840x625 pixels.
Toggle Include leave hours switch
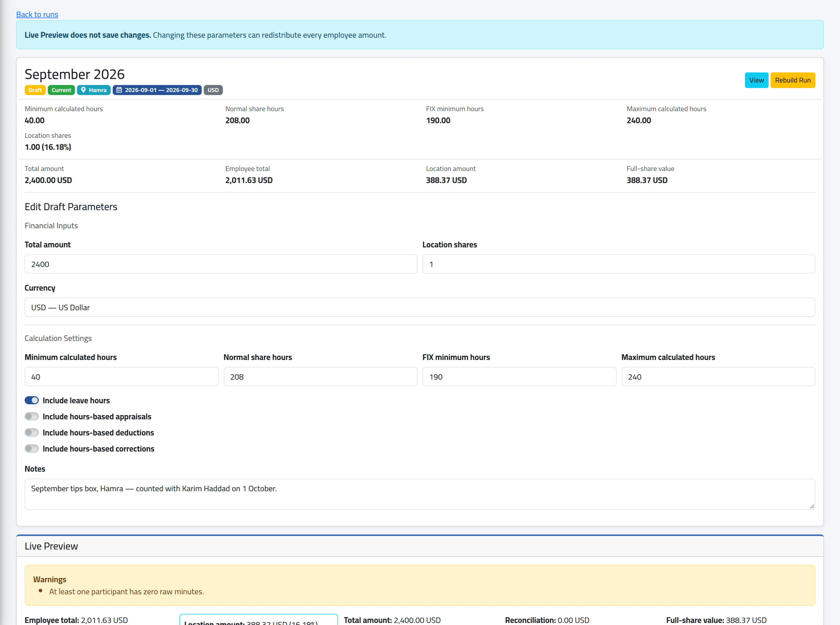31,400
